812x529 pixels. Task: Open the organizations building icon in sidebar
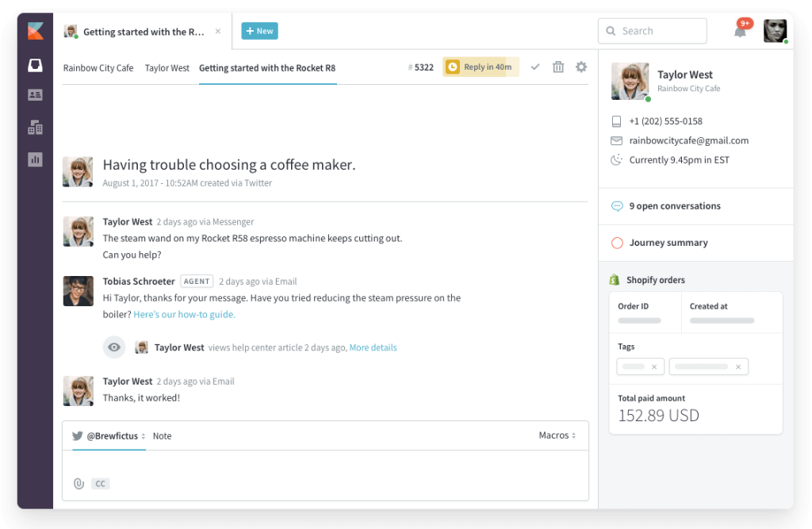(35, 127)
